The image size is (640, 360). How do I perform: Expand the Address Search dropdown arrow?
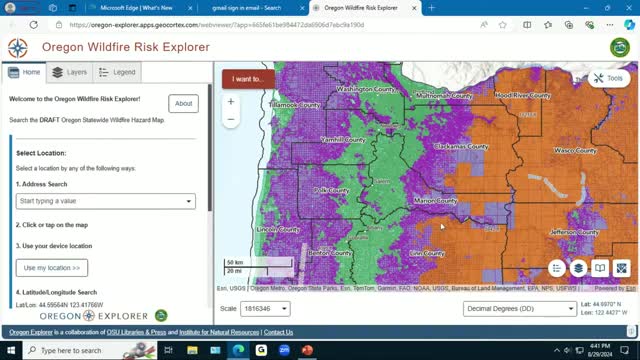click(189, 201)
